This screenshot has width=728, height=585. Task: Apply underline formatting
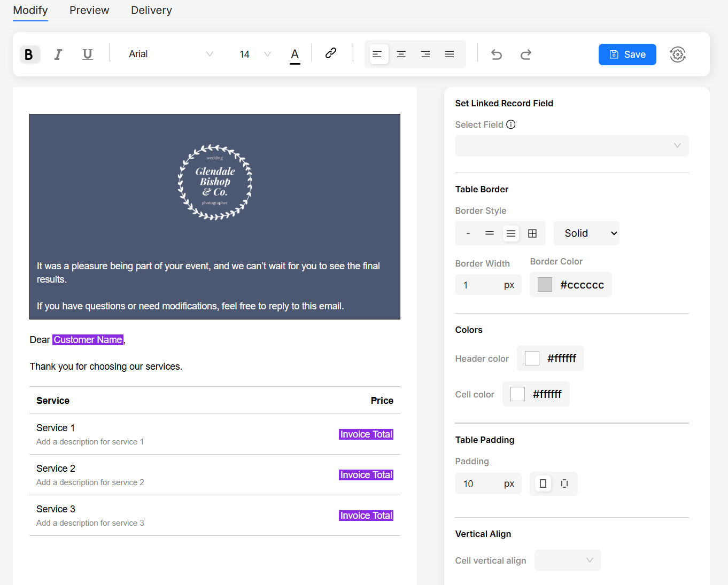pos(88,54)
